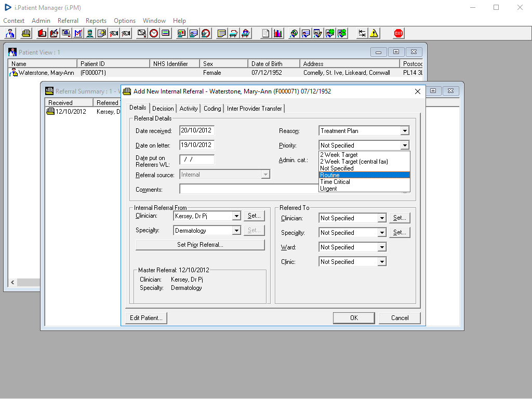Click the red book toolbar icon
This screenshot has height=399, width=532.
[42, 33]
